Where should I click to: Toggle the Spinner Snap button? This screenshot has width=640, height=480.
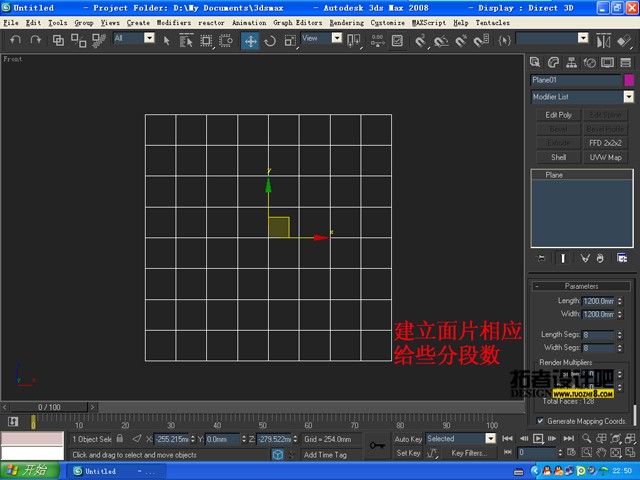tap(481, 40)
